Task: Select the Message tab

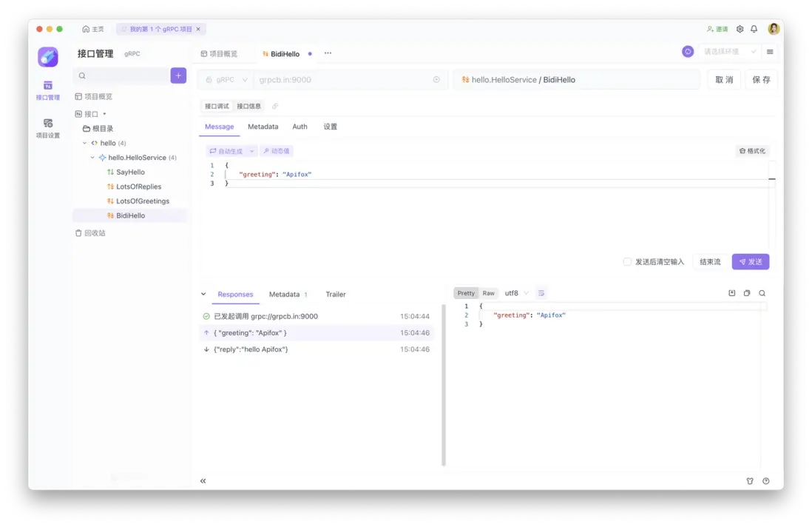Action: 219,127
